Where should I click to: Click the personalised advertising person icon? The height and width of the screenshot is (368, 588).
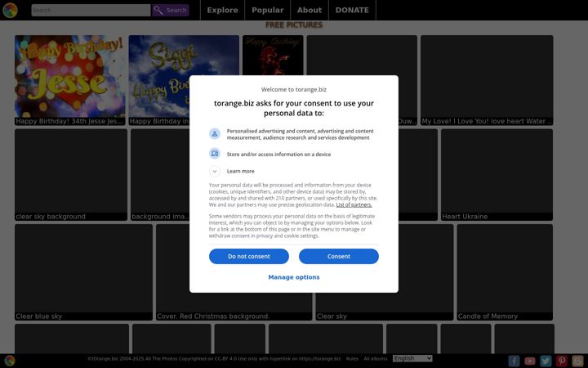(x=215, y=133)
